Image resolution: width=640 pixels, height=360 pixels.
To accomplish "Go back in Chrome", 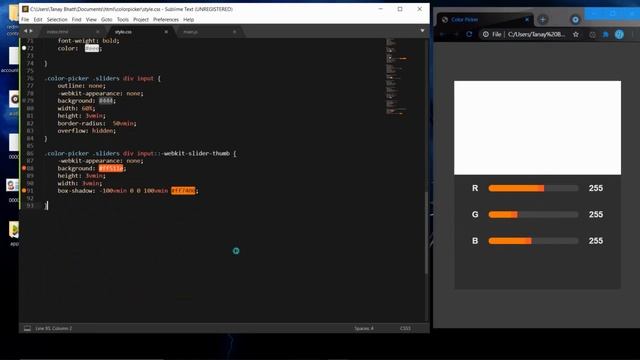I will pos(442,34).
